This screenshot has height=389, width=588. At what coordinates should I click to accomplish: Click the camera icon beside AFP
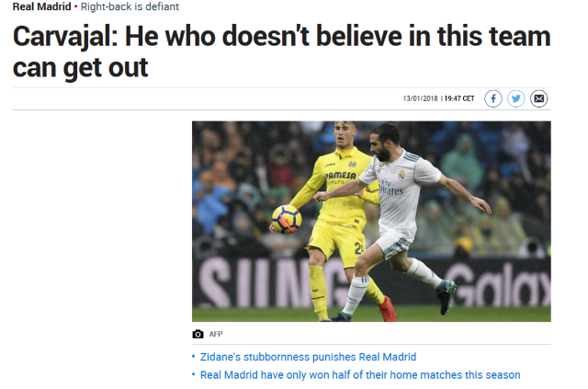pyautogui.click(x=198, y=334)
